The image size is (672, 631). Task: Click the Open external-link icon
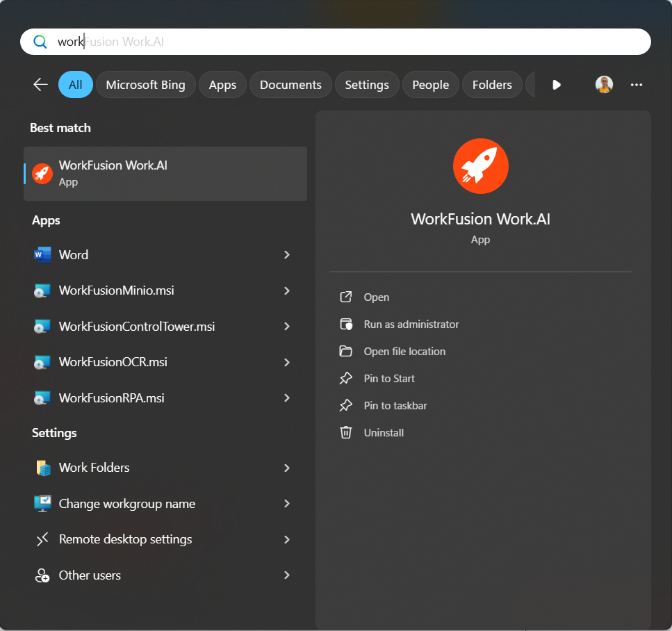pyautogui.click(x=346, y=297)
